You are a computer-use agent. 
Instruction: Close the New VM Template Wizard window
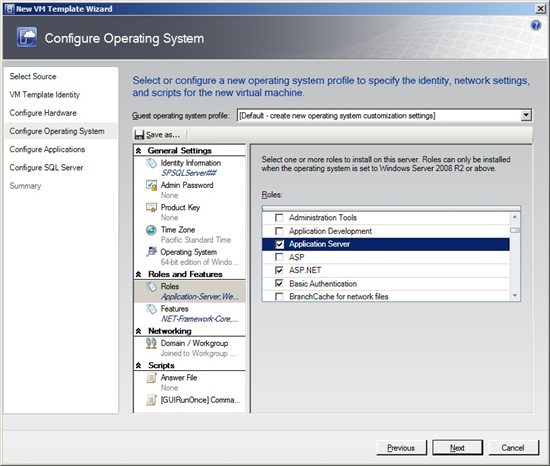click(541, 9)
